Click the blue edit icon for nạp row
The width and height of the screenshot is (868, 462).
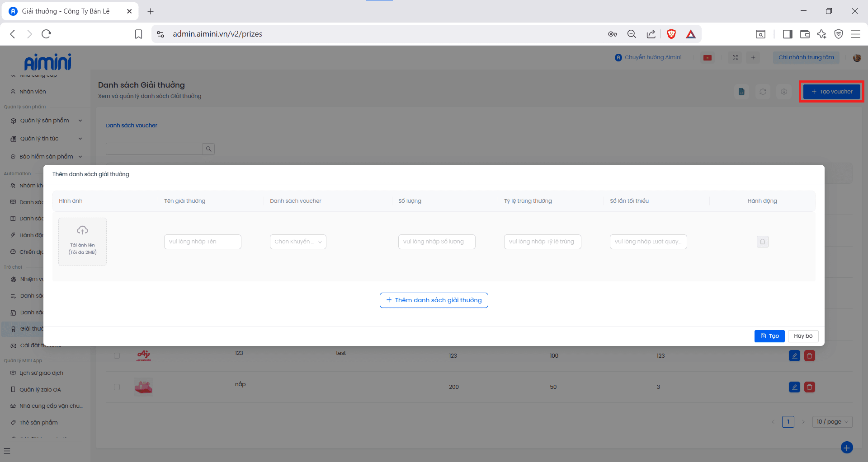[794, 387]
